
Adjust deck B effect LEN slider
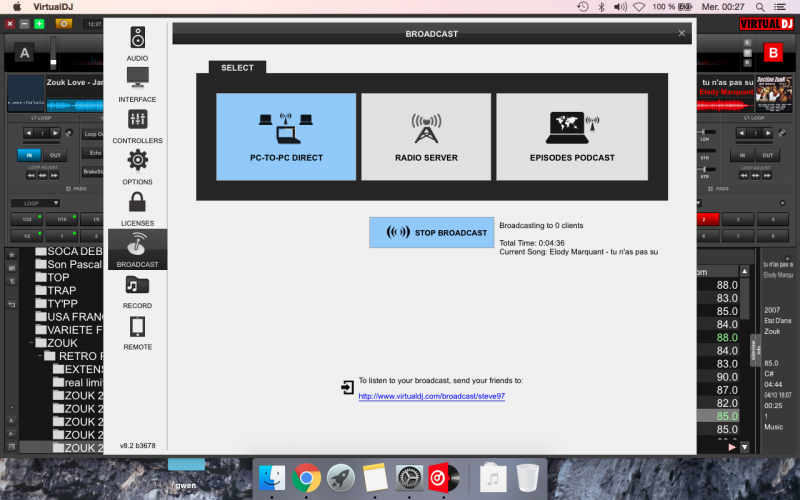(x=707, y=132)
